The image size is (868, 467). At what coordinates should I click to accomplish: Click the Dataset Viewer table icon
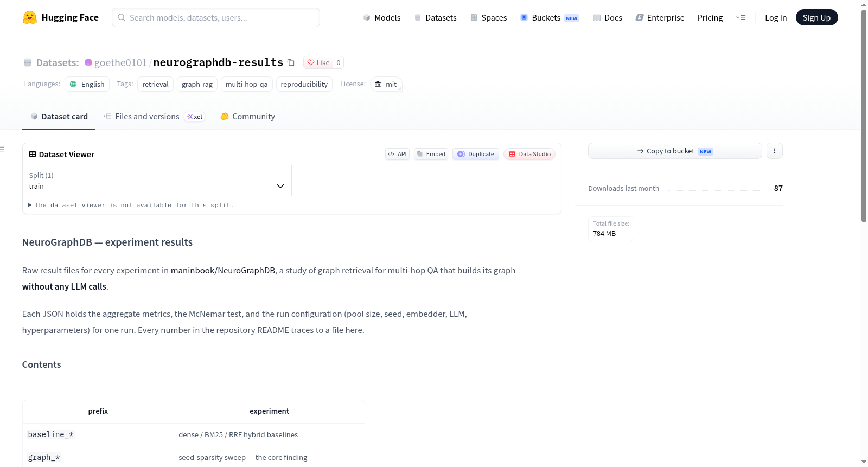(33, 154)
